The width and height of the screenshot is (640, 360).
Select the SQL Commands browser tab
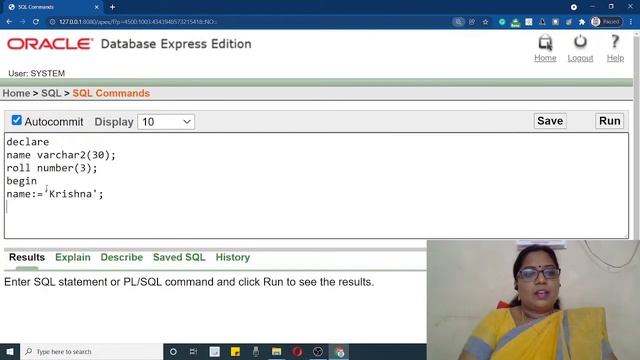(x=53, y=7)
